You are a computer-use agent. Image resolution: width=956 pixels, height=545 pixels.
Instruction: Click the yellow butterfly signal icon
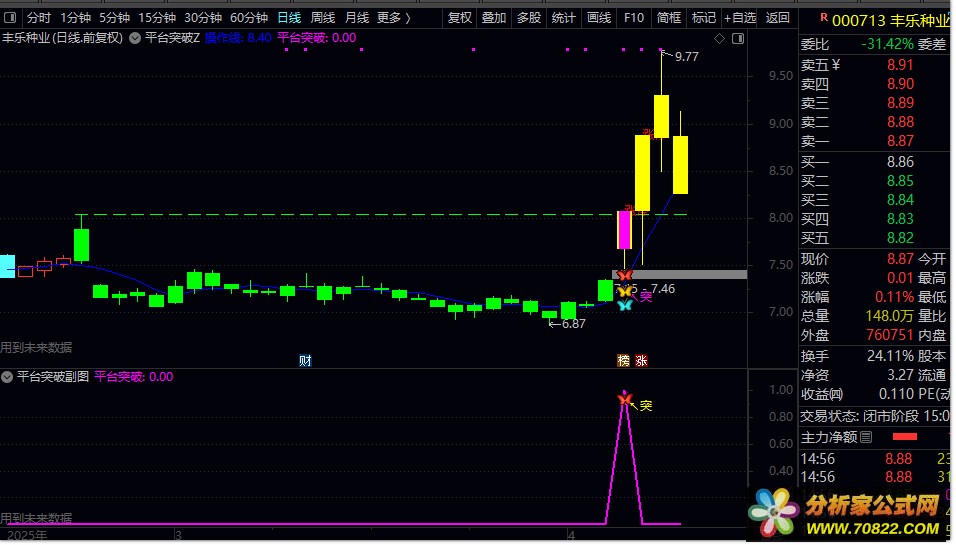[x=624, y=292]
